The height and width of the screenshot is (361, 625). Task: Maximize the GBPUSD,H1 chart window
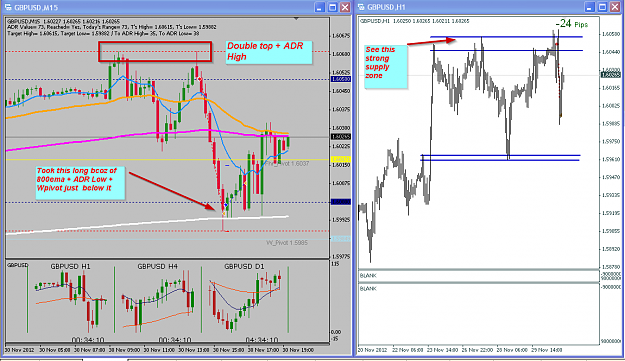603,7
